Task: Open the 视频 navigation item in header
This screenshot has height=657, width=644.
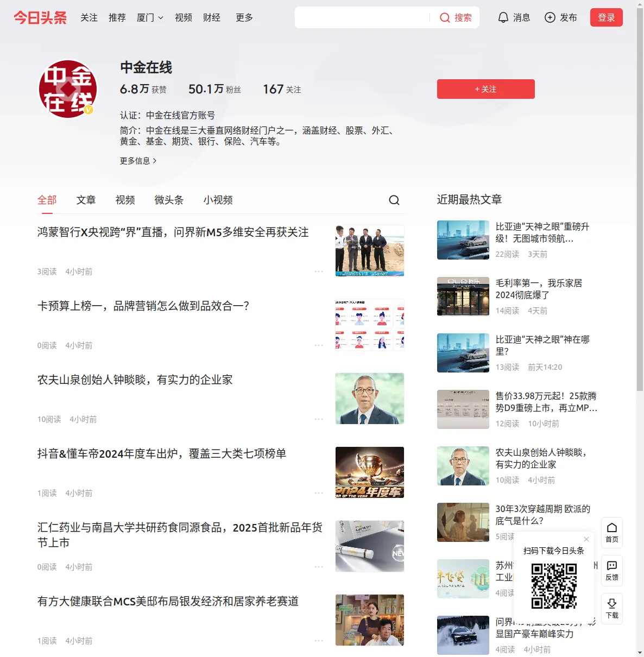Action: (184, 18)
